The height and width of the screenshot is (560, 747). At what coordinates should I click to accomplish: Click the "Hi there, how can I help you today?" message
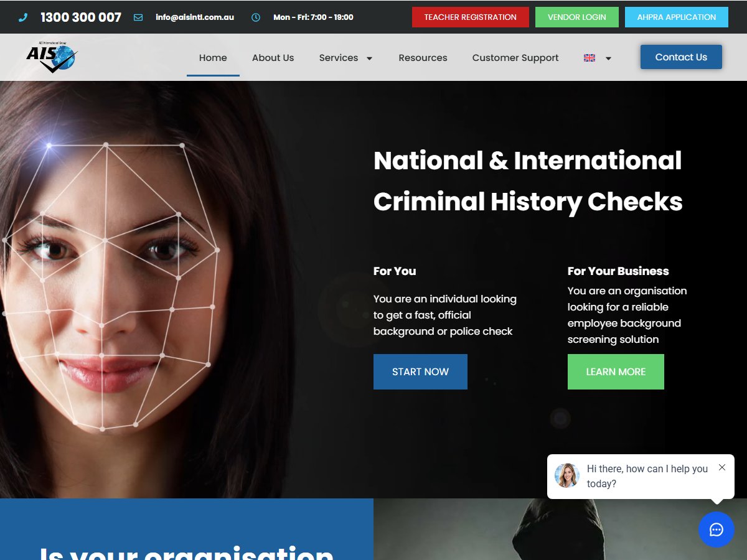[x=647, y=476]
